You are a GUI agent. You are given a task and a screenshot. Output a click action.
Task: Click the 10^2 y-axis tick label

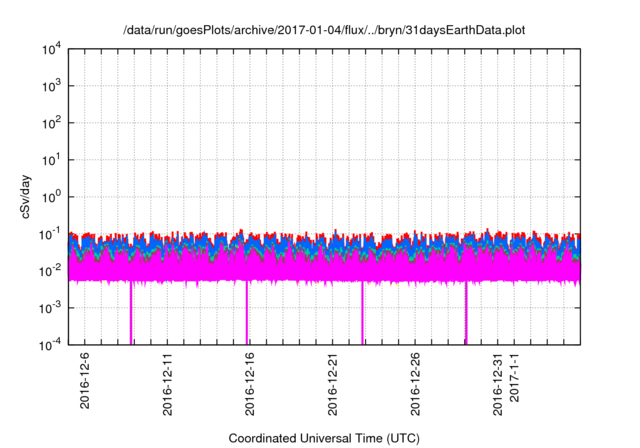[52, 122]
